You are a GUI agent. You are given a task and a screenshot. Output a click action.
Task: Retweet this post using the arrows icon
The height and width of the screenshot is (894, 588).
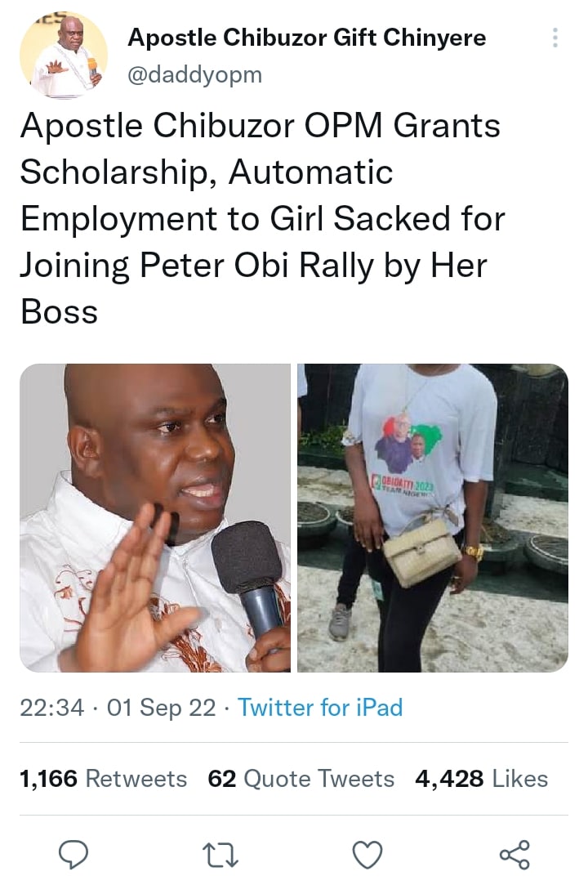click(x=221, y=855)
